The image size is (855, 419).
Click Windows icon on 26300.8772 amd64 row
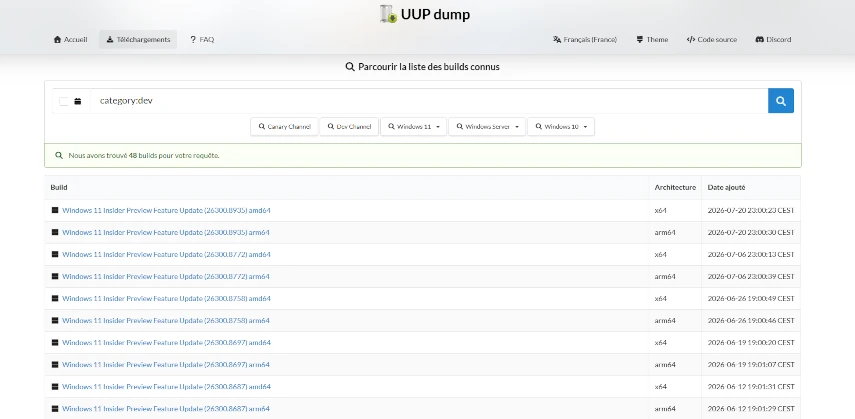tap(55, 254)
